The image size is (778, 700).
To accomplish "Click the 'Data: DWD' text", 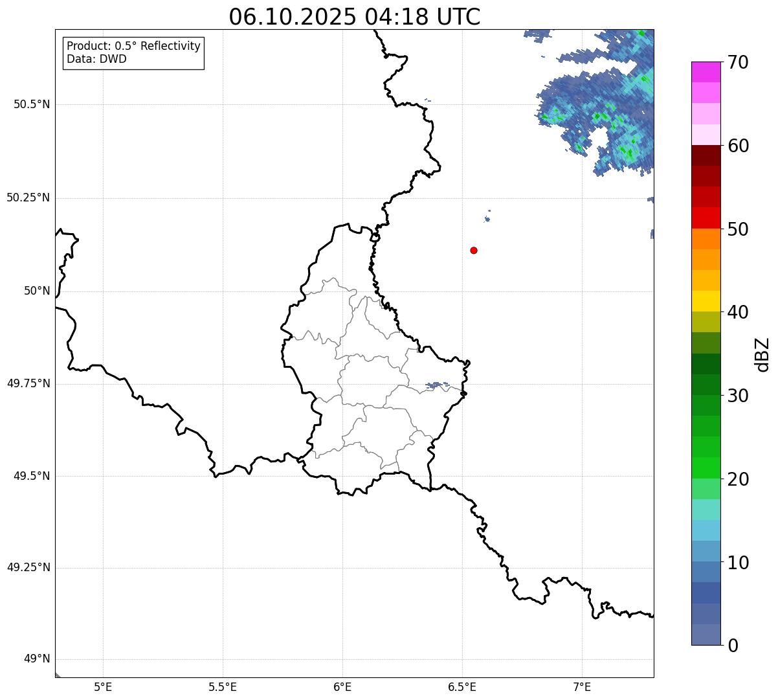I will click(96, 59).
